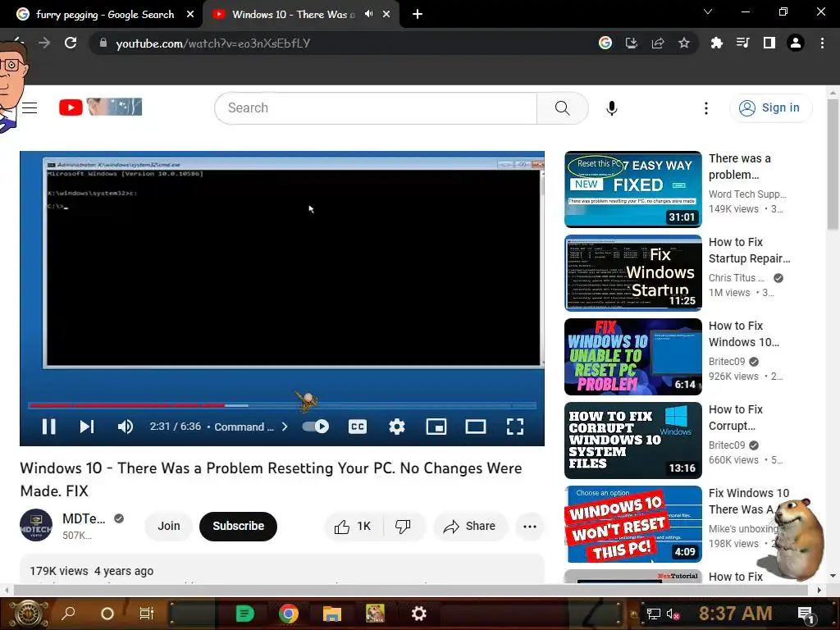Toggle the browser side panel
The width and height of the screenshot is (840, 630).
769,43
